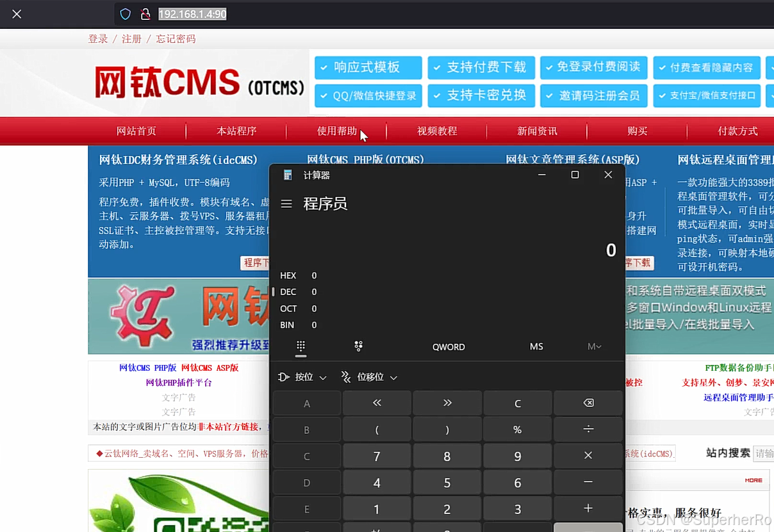774x532 pixels.
Task: Click the close parenthesis key
Action: [x=447, y=430]
